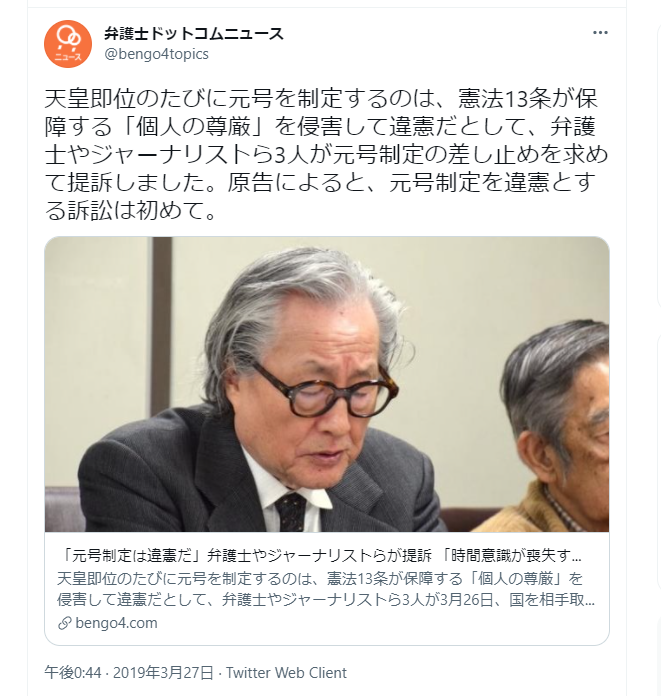The height and width of the screenshot is (696, 661).
Task: Open the 弁護士ドットコムニュース display name
Action: (194, 34)
